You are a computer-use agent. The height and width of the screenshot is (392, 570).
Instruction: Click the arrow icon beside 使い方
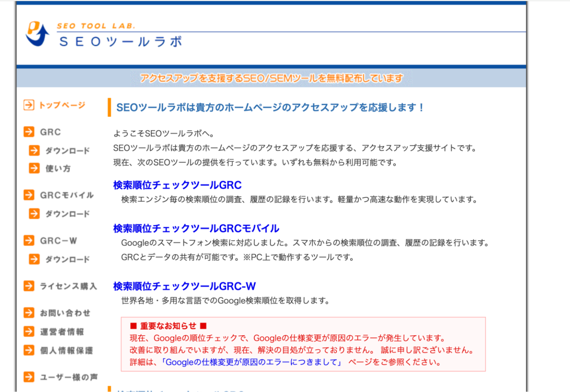tap(34, 168)
